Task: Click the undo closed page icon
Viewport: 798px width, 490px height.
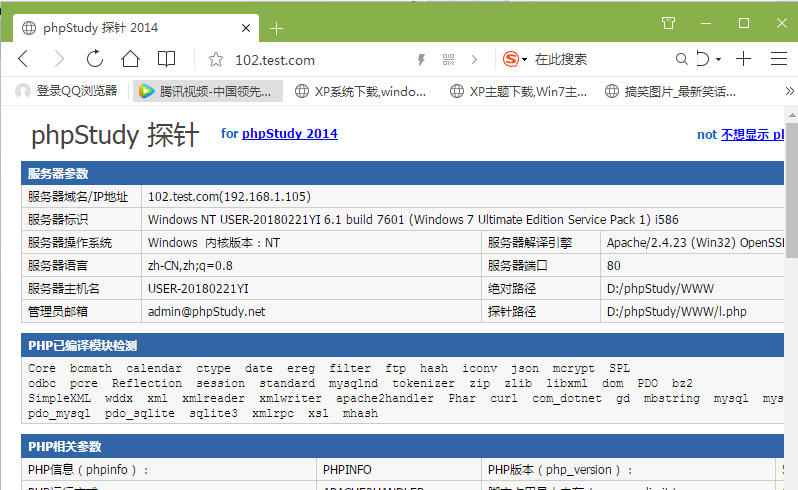Action: click(702, 59)
